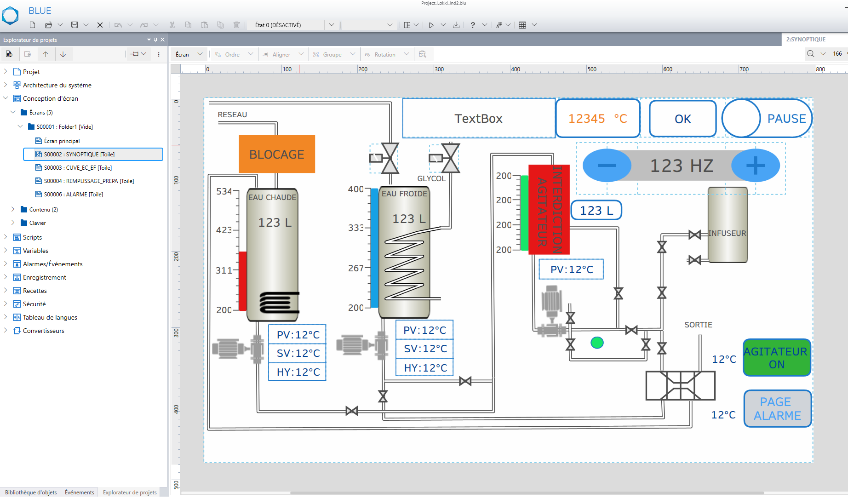Create a new project file
The width and height of the screenshot is (848, 504).
32,25
